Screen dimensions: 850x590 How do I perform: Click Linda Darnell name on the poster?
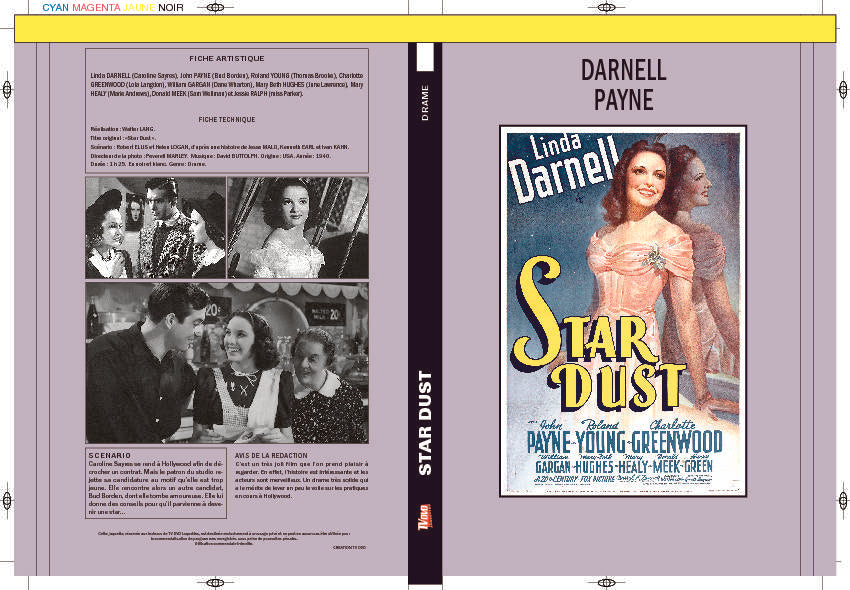click(x=564, y=168)
